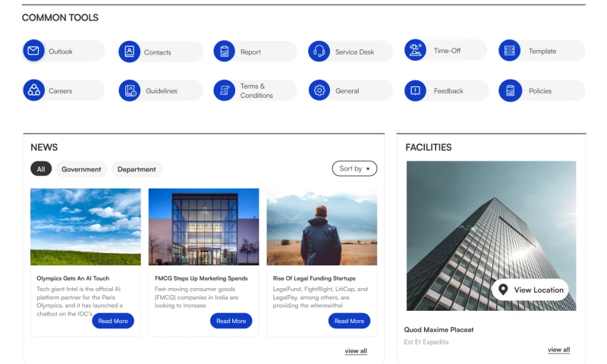Click view all link under News
This screenshot has width=607, height=364.
click(x=356, y=351)
